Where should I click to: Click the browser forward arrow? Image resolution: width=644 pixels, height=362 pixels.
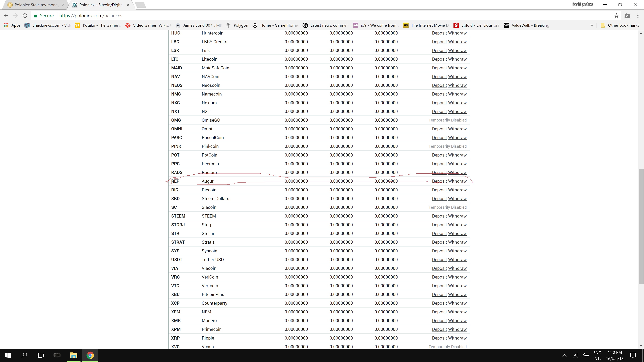15,15
